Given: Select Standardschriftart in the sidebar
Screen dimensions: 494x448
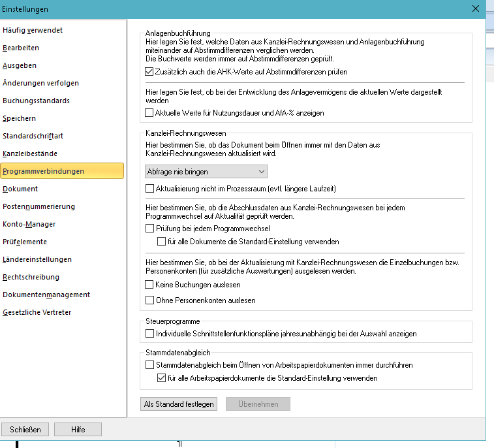Looking at the screenshot, I should [33, 136].
